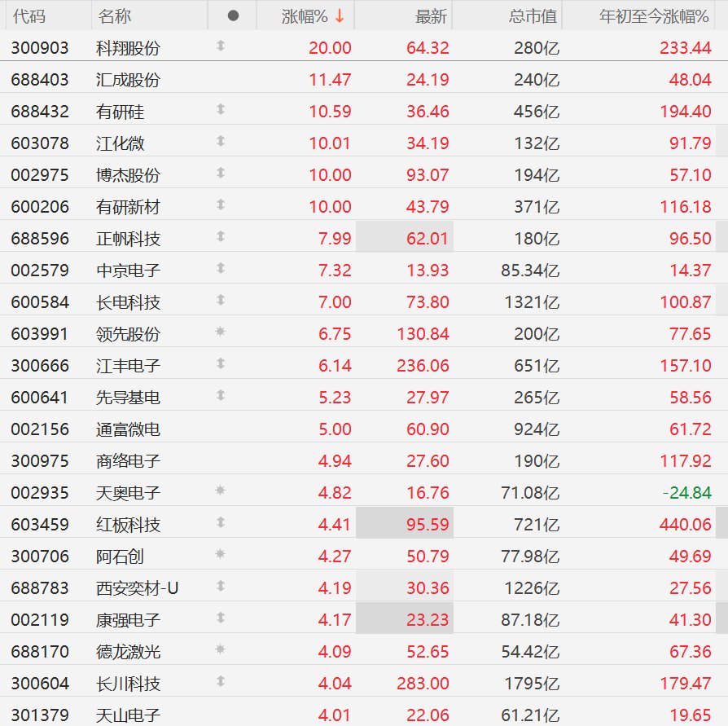Image resolution: width=728 pixels, height=726 pixels.
Task: Click the market cap 1321亿
Action: (532, 302)
